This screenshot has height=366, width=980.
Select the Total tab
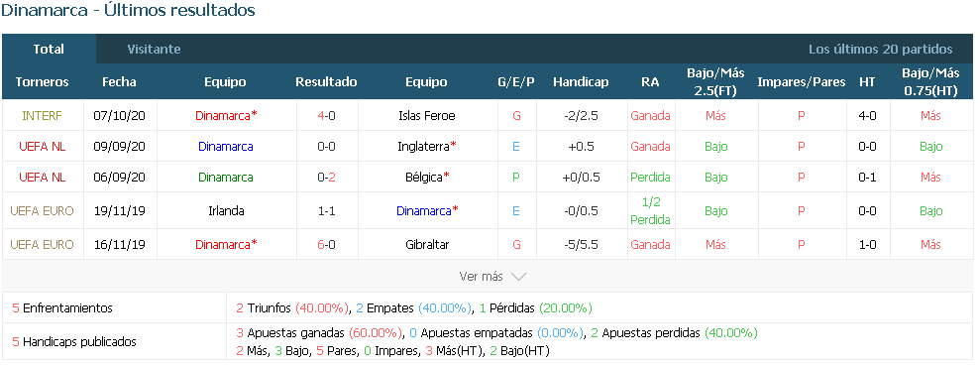point(49,49)
